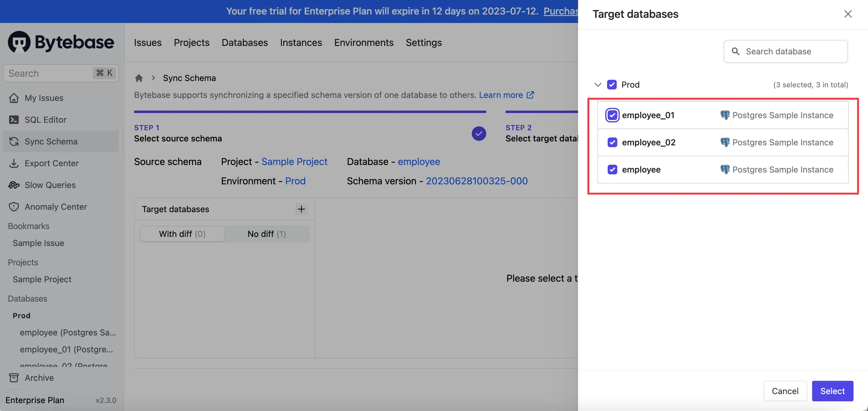Click the Environments menu tab

[364, 42]
